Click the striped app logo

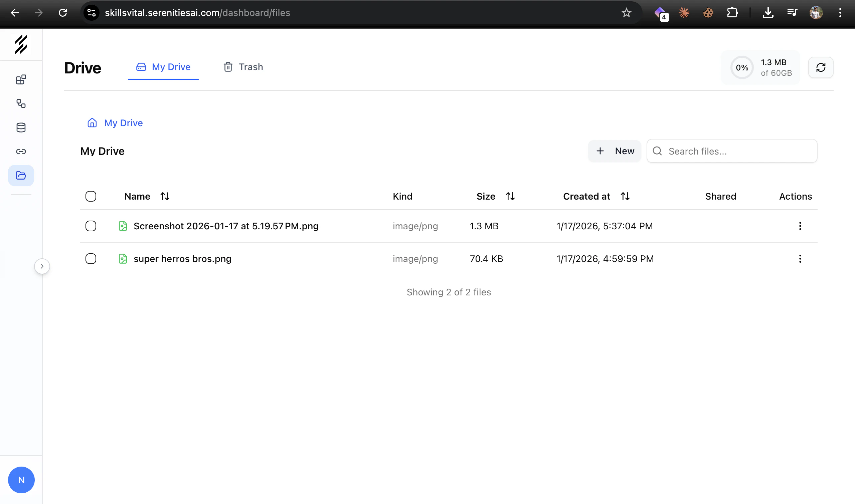[21, 44]
